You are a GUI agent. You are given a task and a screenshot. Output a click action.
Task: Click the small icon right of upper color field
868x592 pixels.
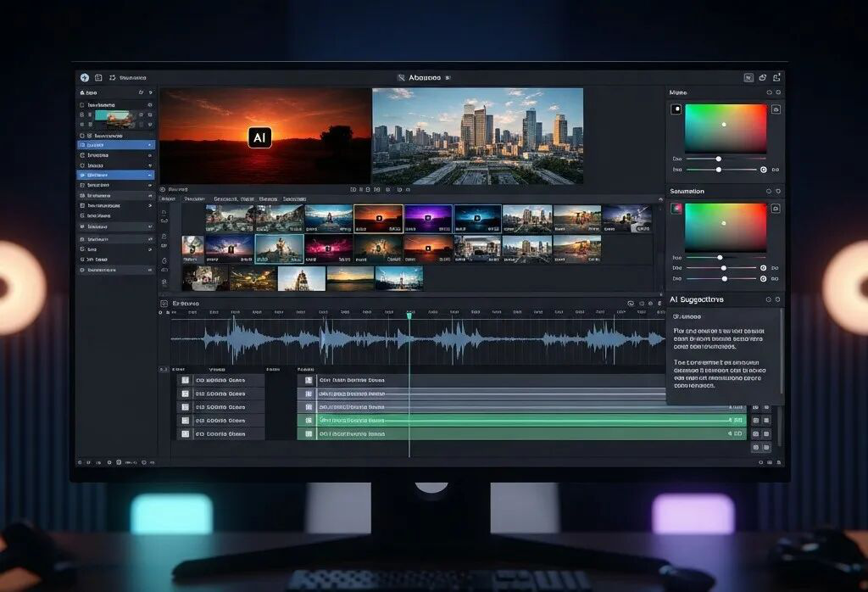point(776,109)
